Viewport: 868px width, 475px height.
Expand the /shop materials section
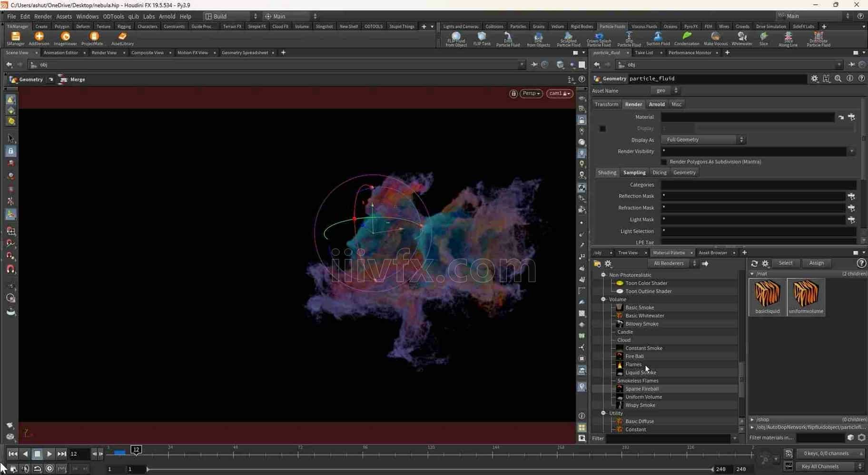(x=752, y=419)
